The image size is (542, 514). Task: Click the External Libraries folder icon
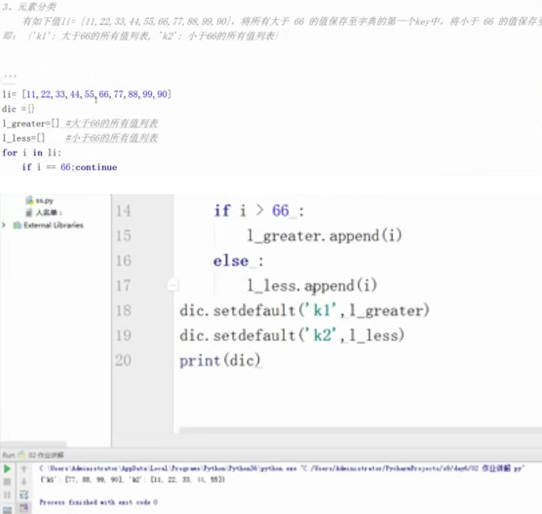[x=17, y=225]
